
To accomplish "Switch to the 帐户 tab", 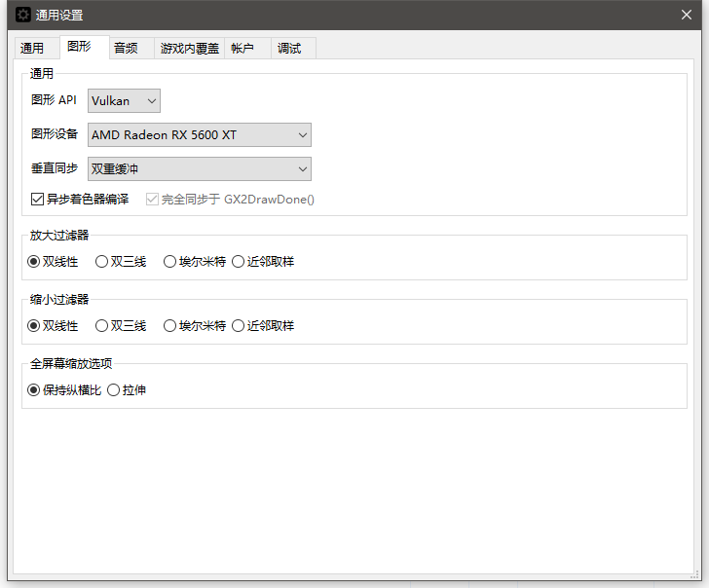I will point(243,48).
